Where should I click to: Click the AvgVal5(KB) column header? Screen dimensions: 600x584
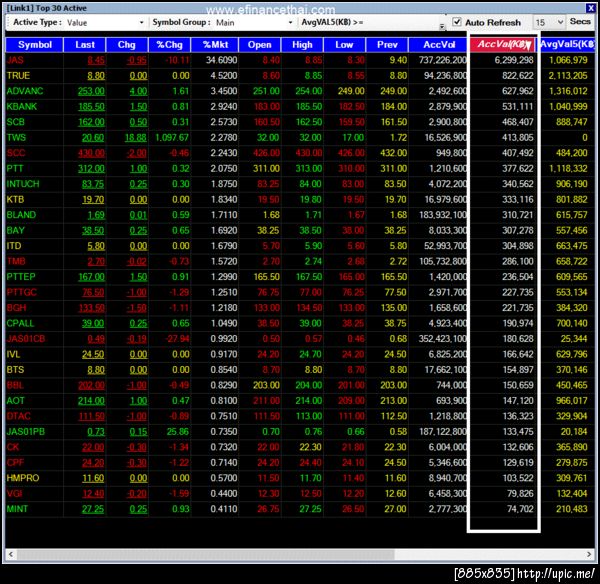[x=567, y=44]
